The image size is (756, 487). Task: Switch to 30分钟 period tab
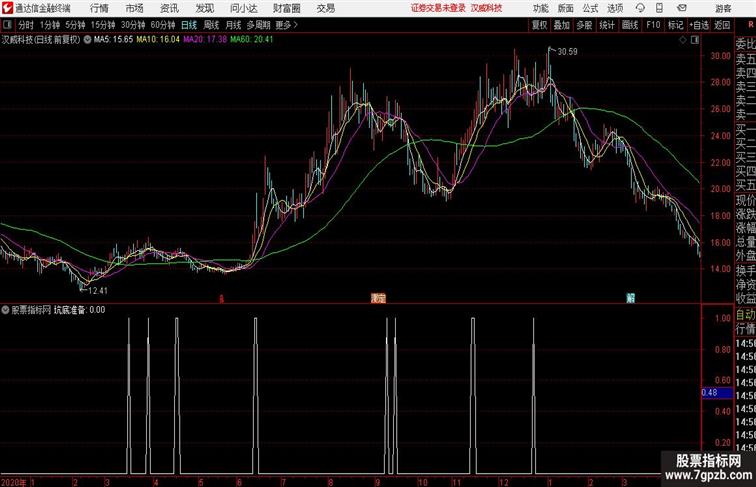pos(133,25)
